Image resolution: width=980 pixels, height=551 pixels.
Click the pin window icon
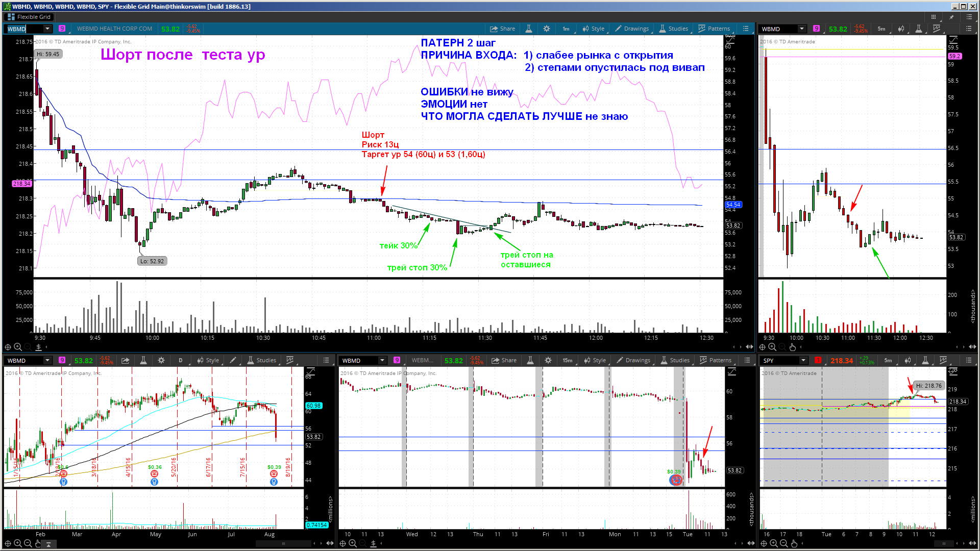951,17
